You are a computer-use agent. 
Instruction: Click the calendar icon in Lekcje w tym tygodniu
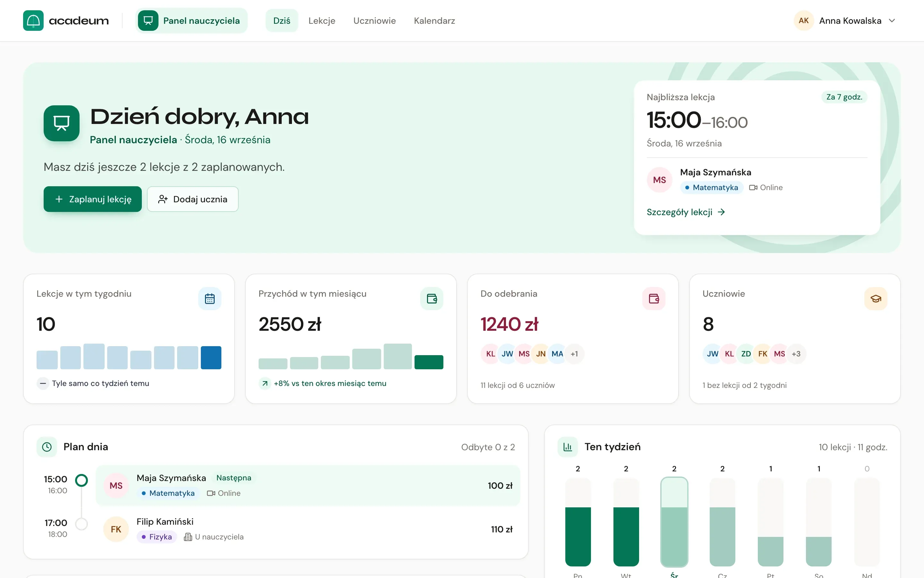pyautogui.click(x=210, y=299)
